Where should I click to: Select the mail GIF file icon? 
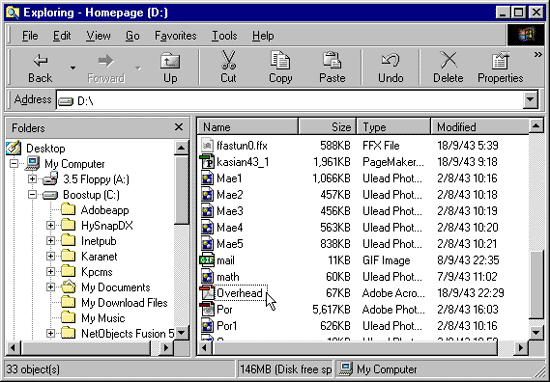[x=207, y=260]
